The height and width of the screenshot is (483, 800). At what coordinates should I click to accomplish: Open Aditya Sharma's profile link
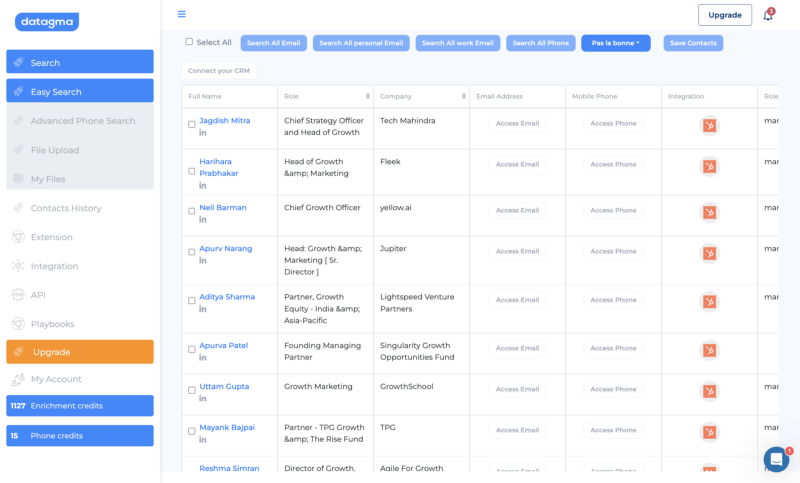(227, 297)
